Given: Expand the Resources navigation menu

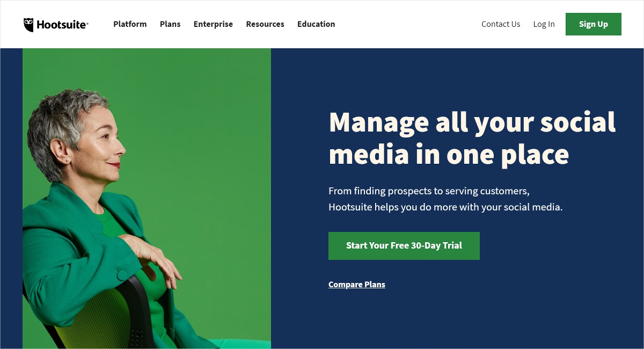Looking at the screenshot, I should [x=265, y=24].
